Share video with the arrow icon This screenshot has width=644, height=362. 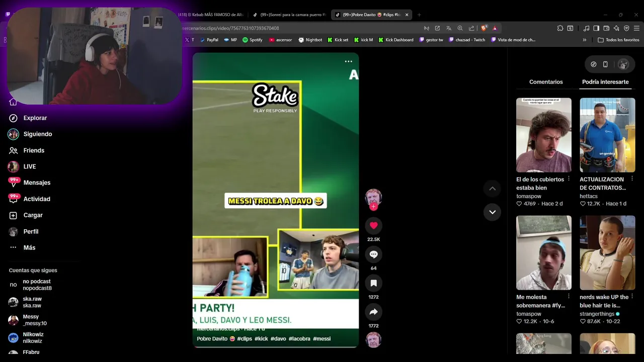[373, 312]
